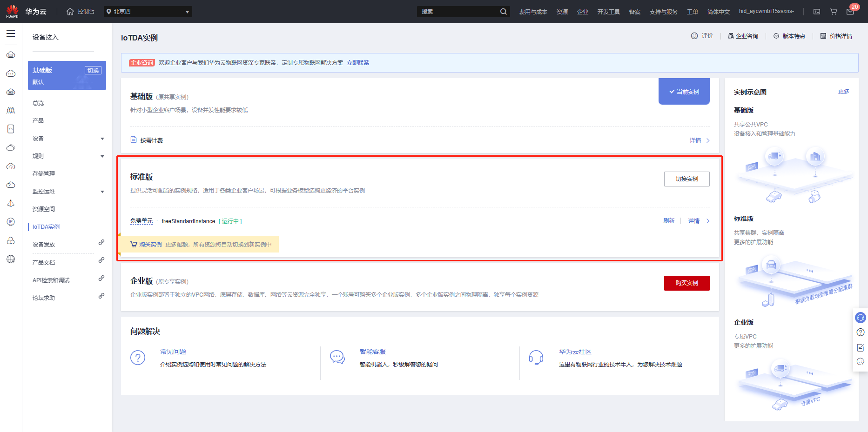The height and width of the screenshot is (432, 868).
Task: Open the 常见问题 link
Action: tap(173, 352)
